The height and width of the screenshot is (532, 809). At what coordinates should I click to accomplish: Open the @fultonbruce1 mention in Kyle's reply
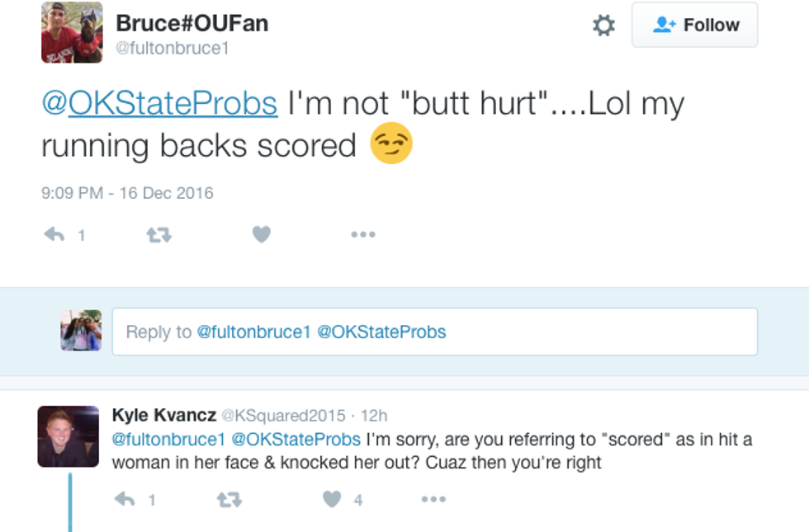pos(168,439)
